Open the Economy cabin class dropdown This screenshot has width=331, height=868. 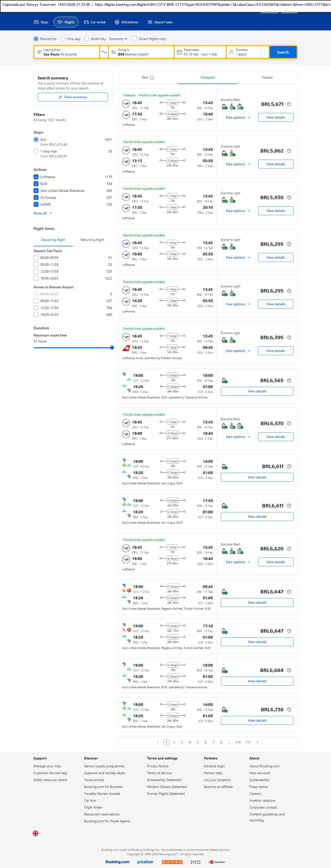[119, 39]
